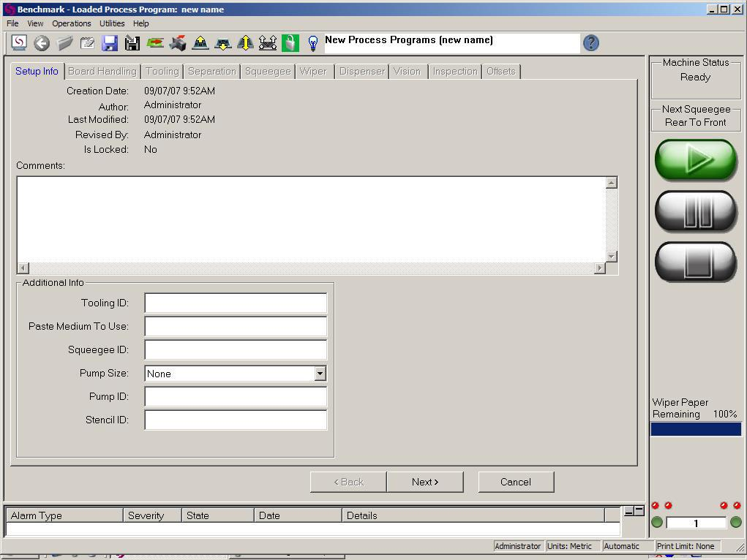Image resolution: width=747 pixels, height=560 pixels.
Task: Click the black floppy disk save-as icon
Action: tap(132, 43)
